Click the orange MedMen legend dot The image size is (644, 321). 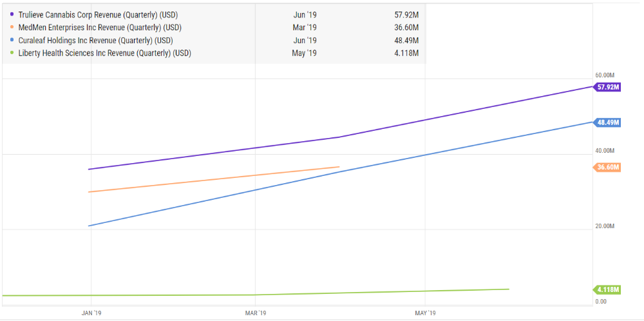[x=12, y=28]
